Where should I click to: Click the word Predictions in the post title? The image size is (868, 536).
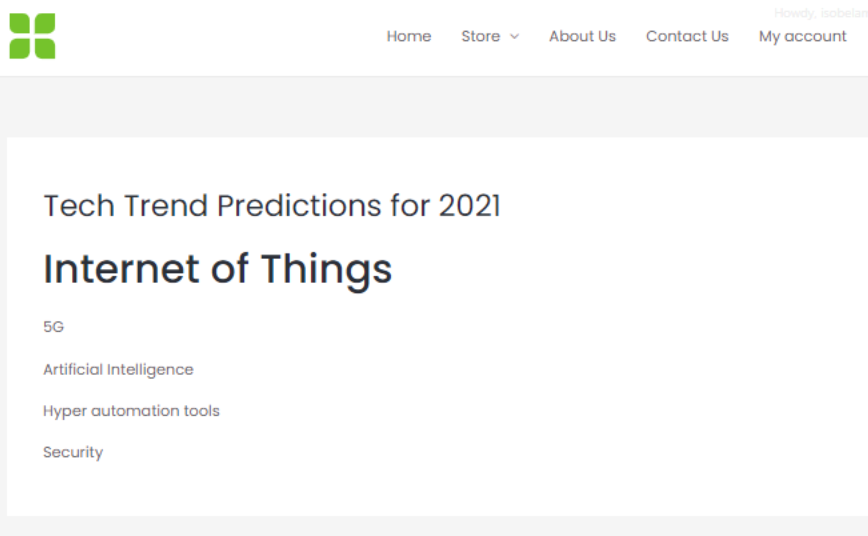pos(299,206)
